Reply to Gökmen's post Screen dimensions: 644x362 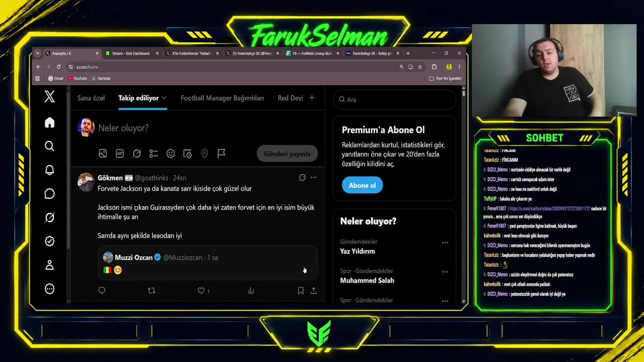pos(102,291)
